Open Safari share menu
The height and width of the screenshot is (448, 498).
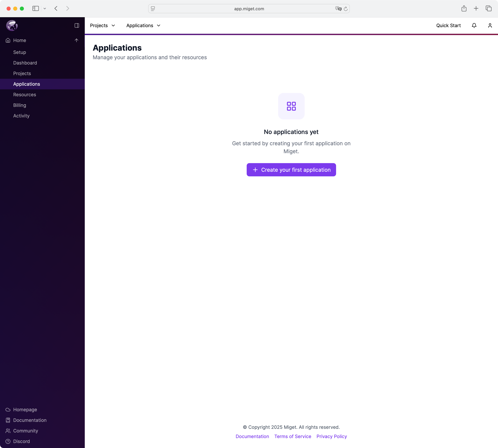[464, 8]
